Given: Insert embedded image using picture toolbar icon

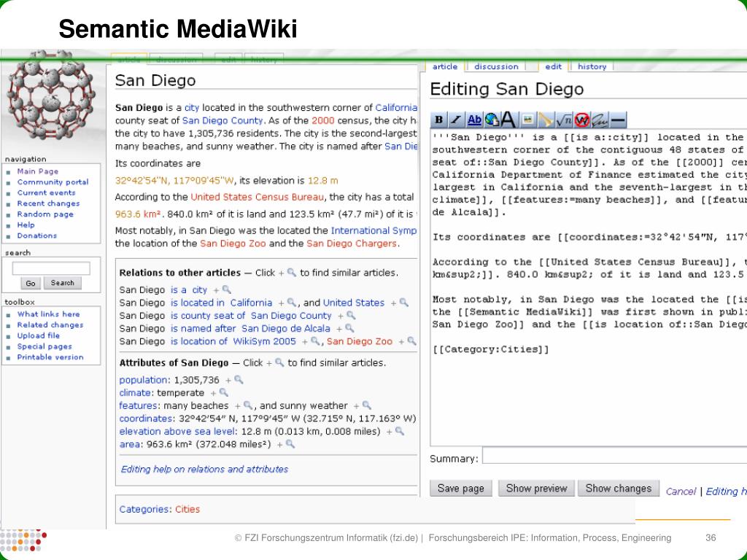Looking at the screenshot, I should (x=527, y=120).
